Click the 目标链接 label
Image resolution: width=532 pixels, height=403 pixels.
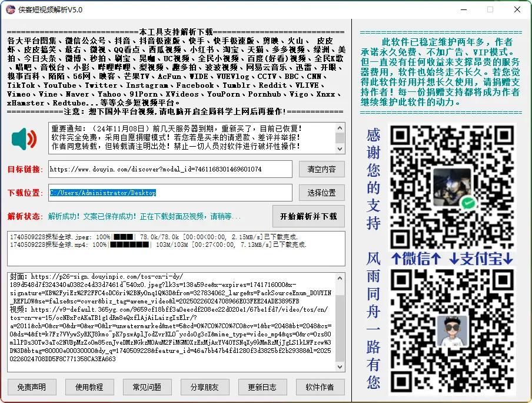[25, 169]
